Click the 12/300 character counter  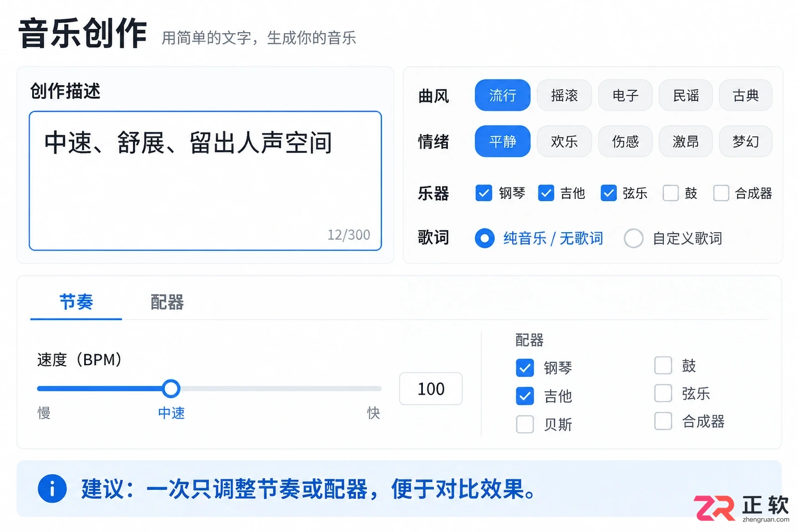point(349,235)
